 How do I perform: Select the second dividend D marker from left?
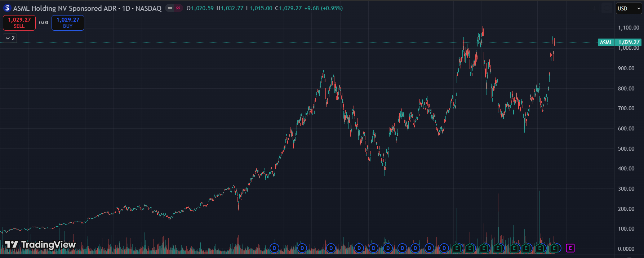(x=302, y=248)
